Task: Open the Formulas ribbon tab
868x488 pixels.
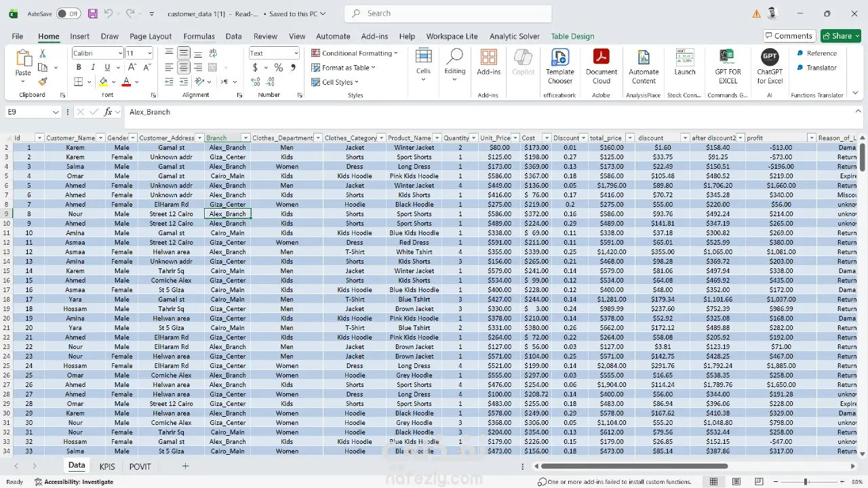Action: tap(199, 37)
